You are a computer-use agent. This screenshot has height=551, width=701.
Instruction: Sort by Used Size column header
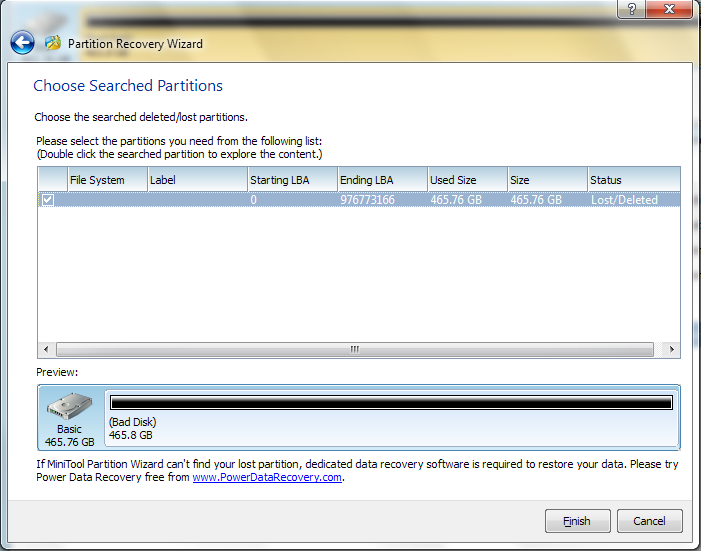(468, 180)
